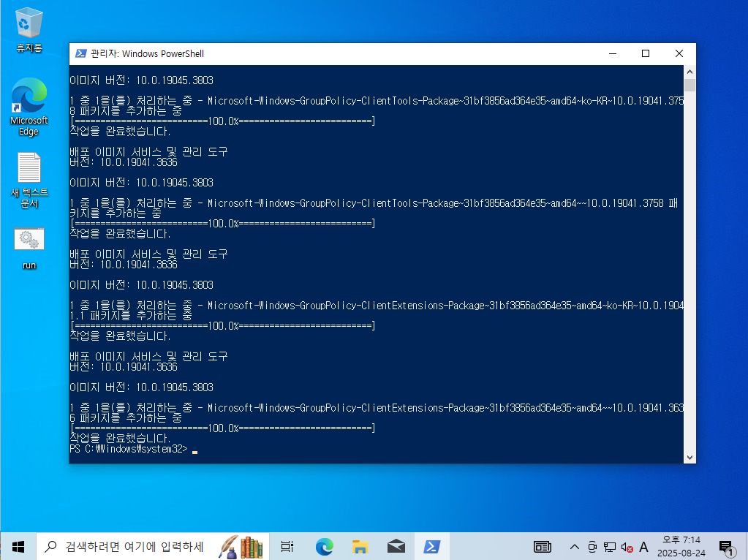
Task: Click the muted volume tray icon
Action: pyautogui.click(x=627, y=546)
